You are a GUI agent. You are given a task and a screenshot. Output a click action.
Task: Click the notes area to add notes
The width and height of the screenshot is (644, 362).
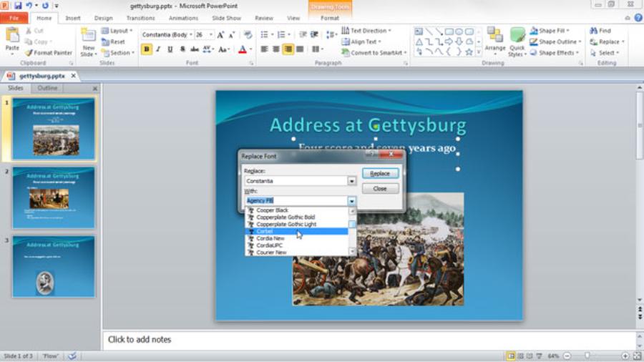369,340
